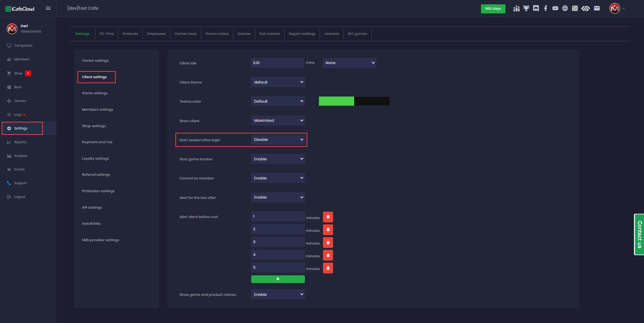
Task: Open the mail envelope icon
Action: 597,8
